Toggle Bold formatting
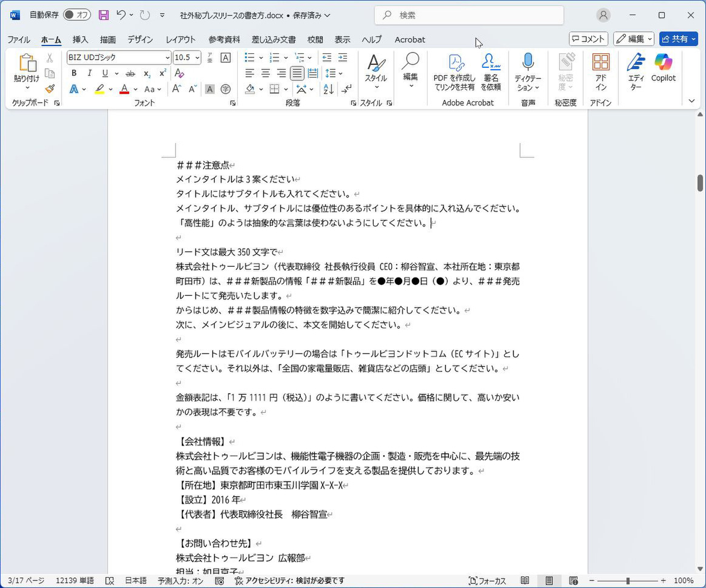This screenshot has width=706, height=588. pyautogui.click(x=74, y=73)
